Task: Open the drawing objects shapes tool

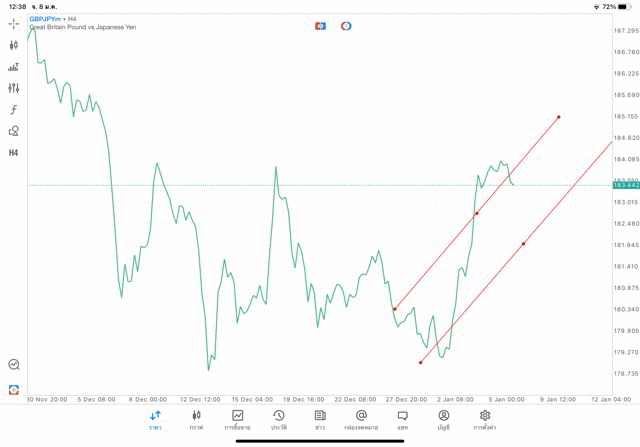Action: pyautogui.click(x=14, y=131)
